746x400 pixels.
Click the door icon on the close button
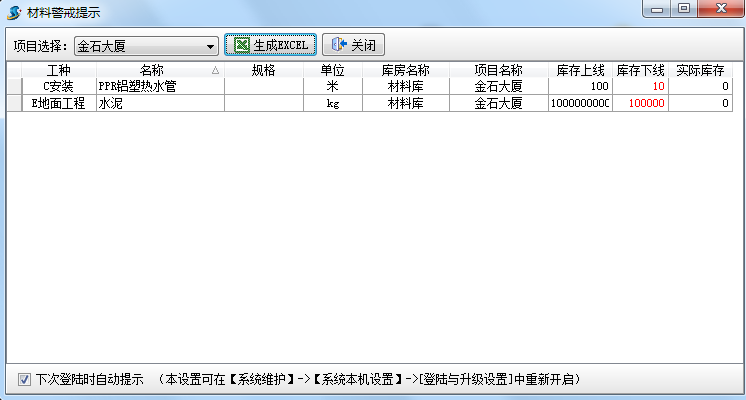(x=338, y=45)
